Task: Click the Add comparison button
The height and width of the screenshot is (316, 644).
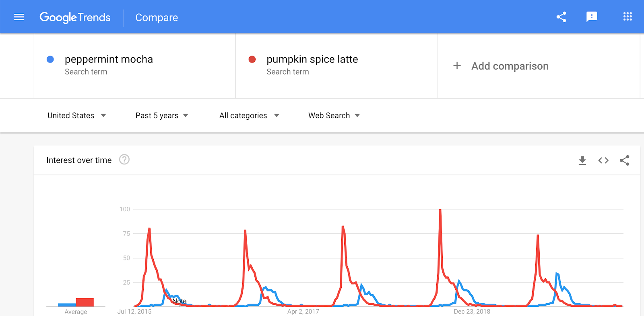Action: click(510, 66)
